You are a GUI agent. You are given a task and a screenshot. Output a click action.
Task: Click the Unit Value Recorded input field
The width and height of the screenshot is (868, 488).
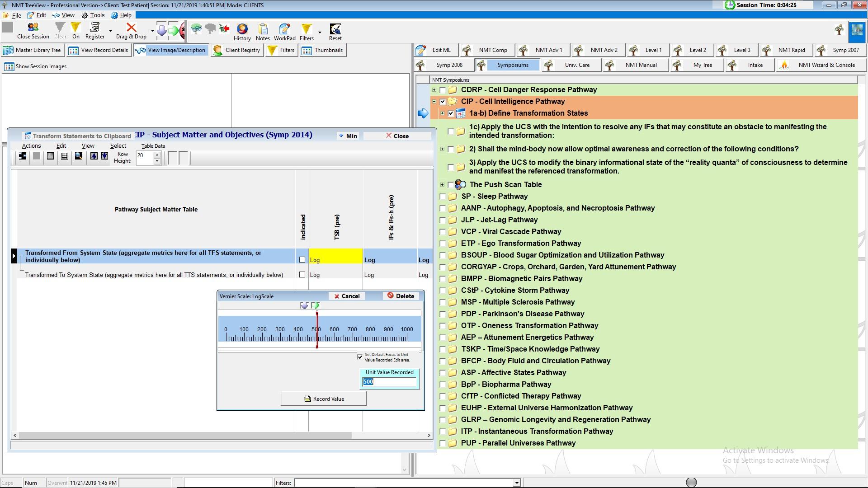[389, 382]
